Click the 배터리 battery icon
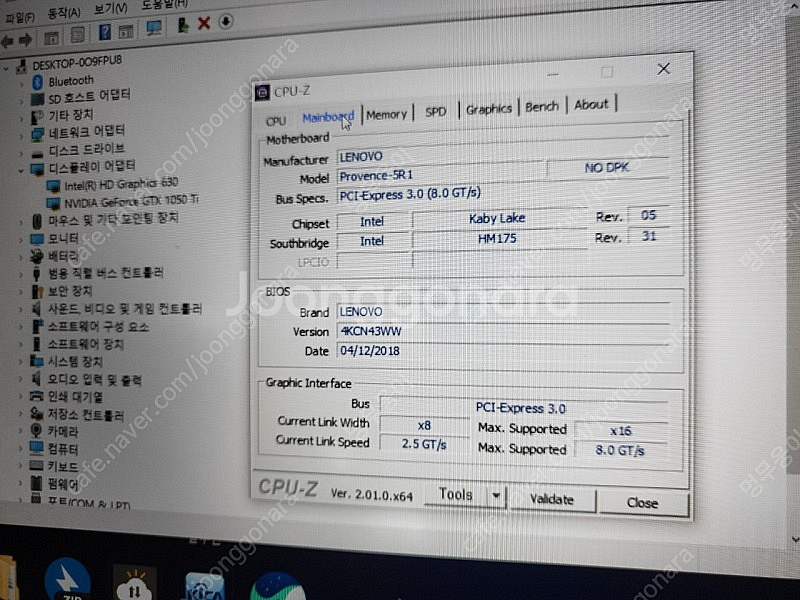 coord(36,256)
